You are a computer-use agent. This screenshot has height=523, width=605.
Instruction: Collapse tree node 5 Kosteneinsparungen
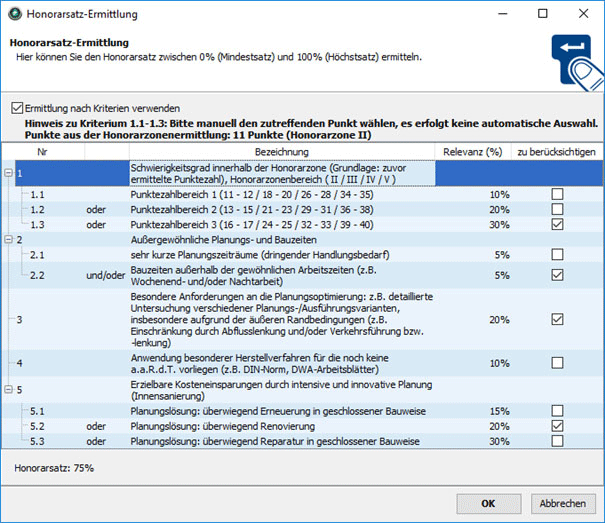8,389
